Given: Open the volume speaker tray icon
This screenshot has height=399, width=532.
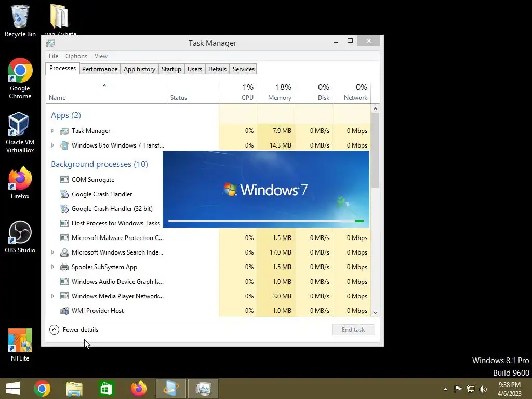Looking at the screenshot, I should pyautogui.click(x=483, y=389).
